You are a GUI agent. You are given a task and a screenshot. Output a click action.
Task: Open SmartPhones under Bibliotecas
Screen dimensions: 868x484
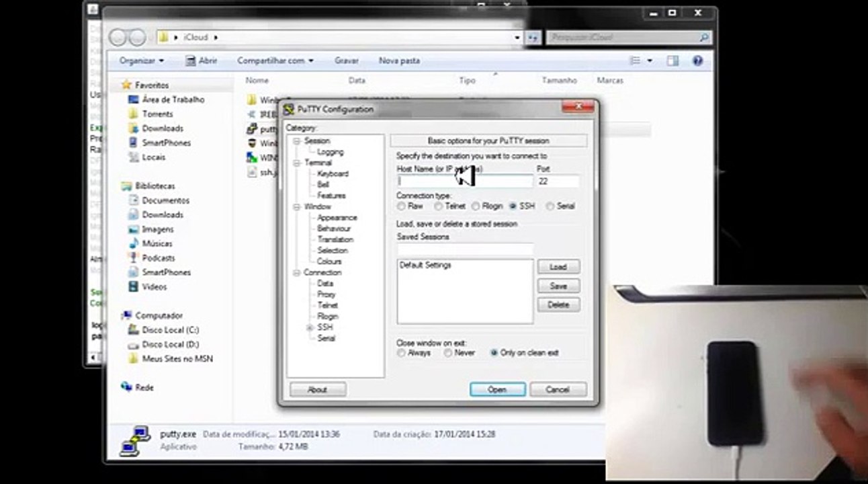166,272
